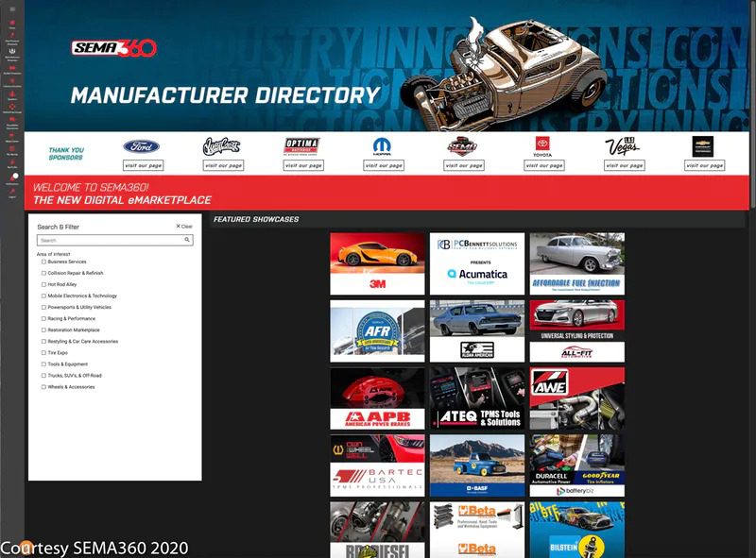The image size is (756, 558).
Task: Click visit our page under Toyota
Action: point(544,165)
